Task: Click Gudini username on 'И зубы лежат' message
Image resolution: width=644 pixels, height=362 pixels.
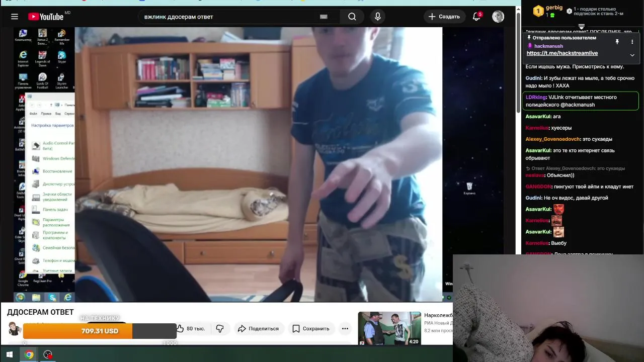Action: pos(533,78)
